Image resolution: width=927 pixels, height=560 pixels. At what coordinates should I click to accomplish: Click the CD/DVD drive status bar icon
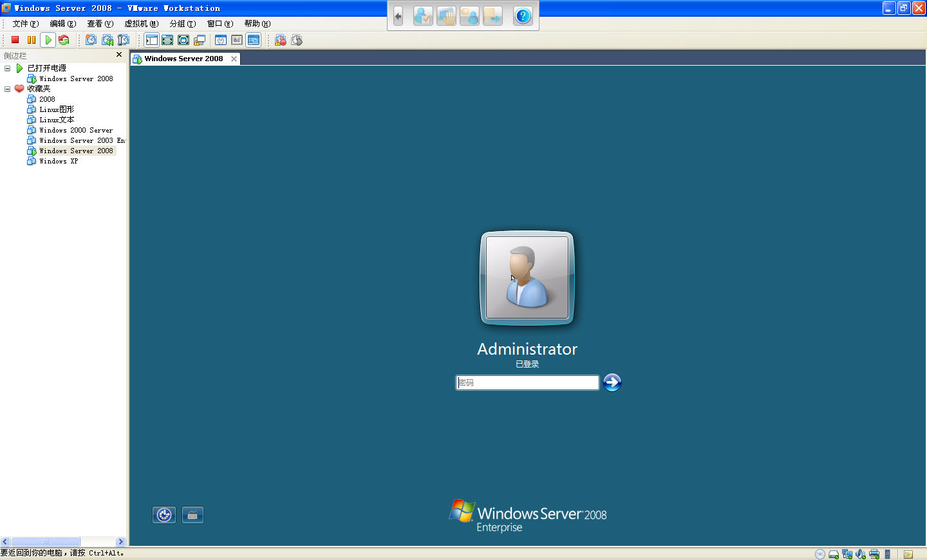[820, 554]
